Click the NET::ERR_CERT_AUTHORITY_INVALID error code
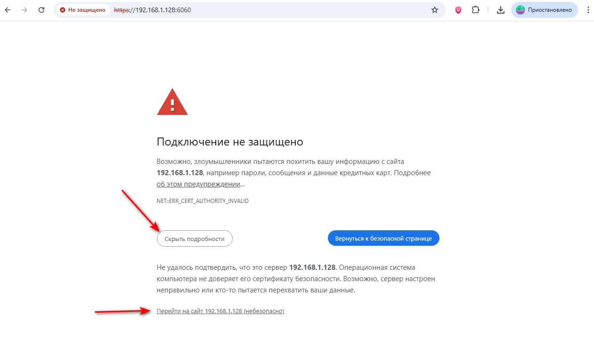Image resolution: width=594 pixels, height=364 pixels. pos(203,201)
